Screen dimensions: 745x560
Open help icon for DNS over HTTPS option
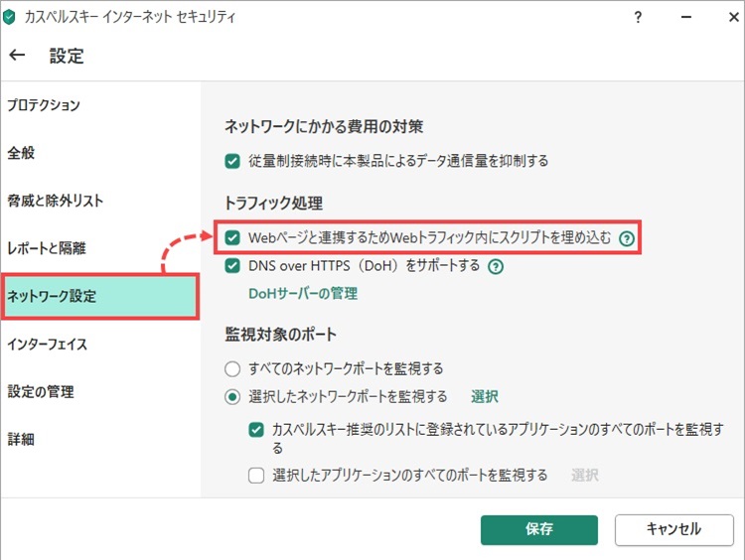click(496, 266)
